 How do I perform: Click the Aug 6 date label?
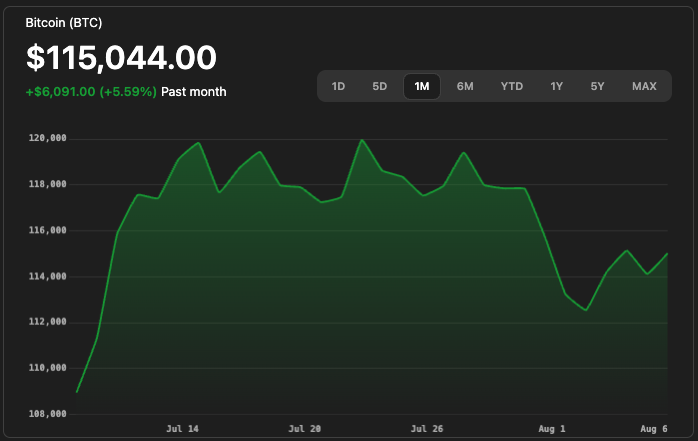click(x=654, y=429)
